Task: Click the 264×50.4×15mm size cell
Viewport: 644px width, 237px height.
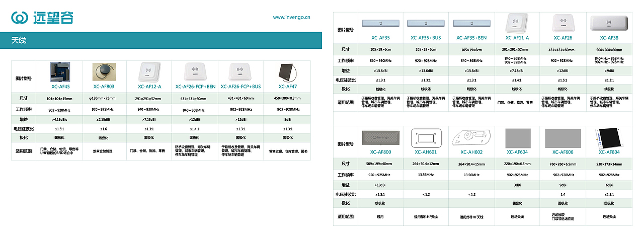Action: (x=471, y=164)
